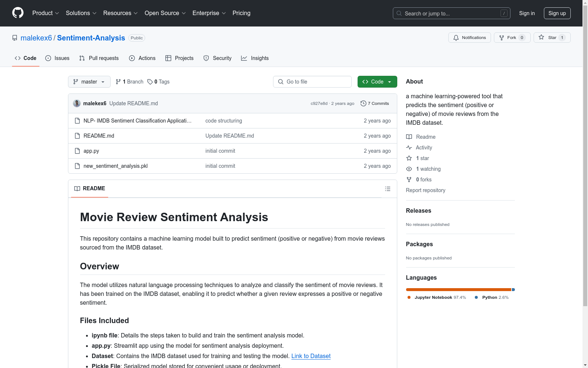Click the Sign in link
Image resolution: width=588 pixels, height=368 pixels.
pos(527,13)
